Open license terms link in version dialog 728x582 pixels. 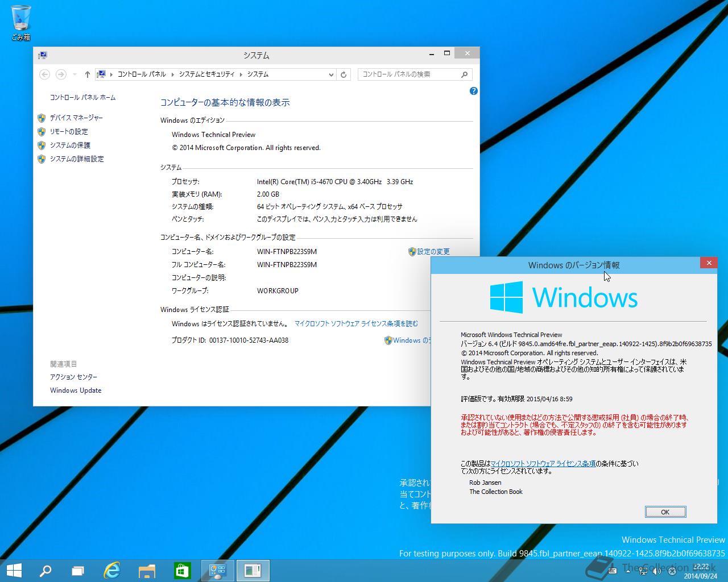(543, 464)
